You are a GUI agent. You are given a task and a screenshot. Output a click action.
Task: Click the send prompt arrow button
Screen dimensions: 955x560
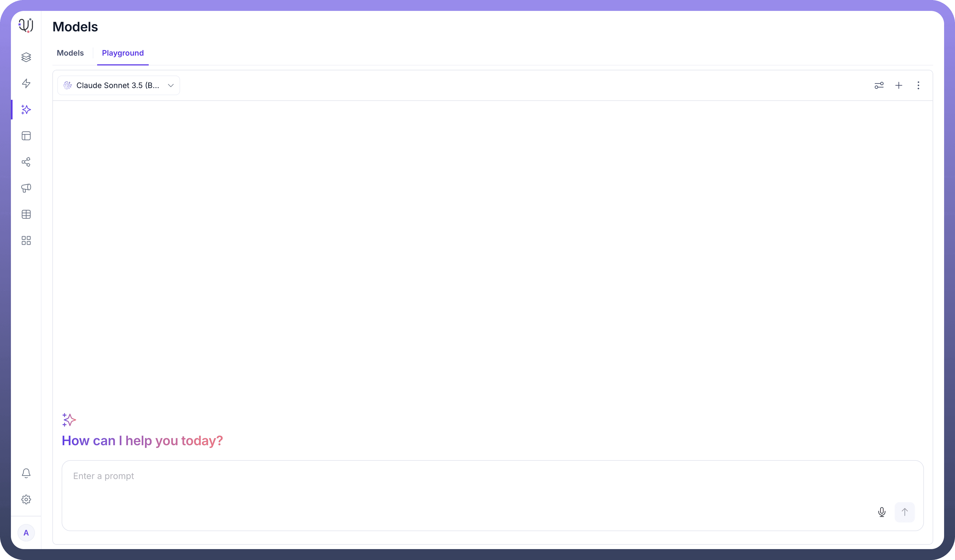pos(905,512)
